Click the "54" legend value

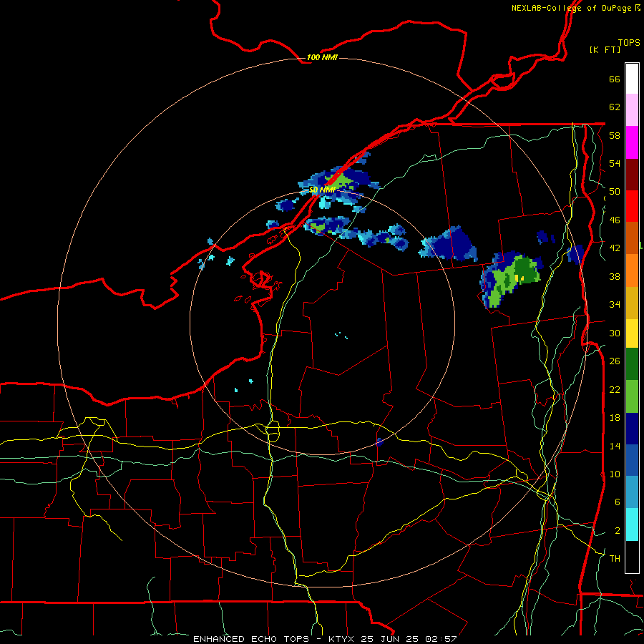(x=615, y=163)
